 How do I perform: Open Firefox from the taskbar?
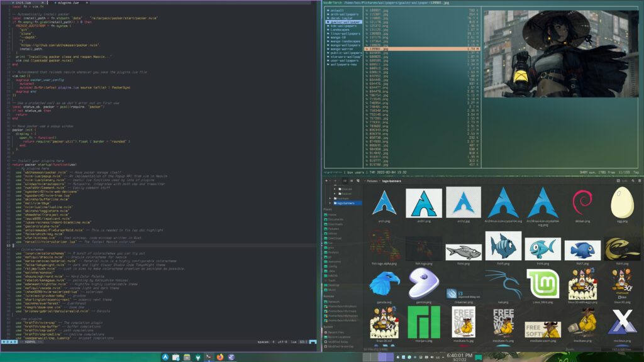(x=220, y=357)
